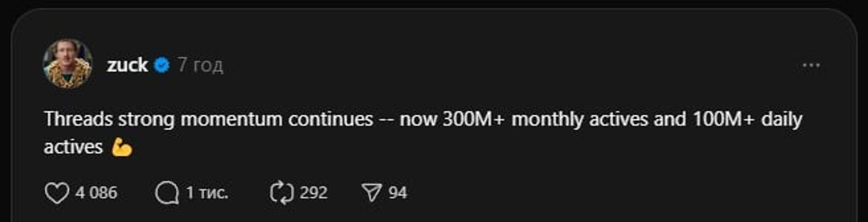Click the word "momentum" in the post
Screen dimensions: 868x222
(231, 120)
